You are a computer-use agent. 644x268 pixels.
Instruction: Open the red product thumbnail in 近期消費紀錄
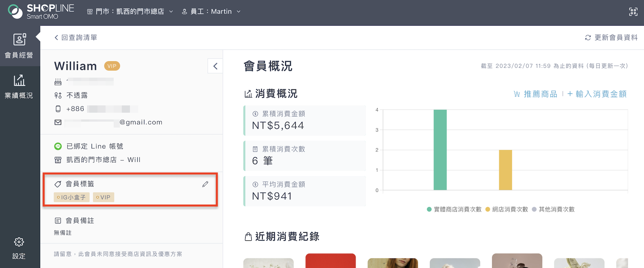pos(330,261)
